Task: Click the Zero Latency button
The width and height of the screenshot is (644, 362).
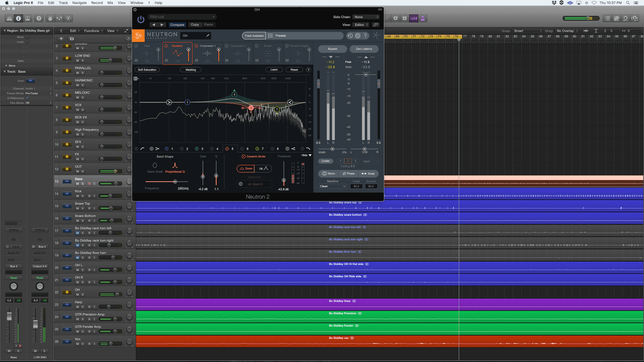Action: tap(364, 49)
